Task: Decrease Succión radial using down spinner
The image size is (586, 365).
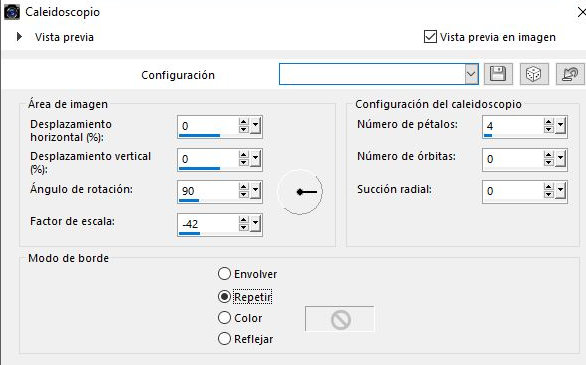Action: (549, 194)
